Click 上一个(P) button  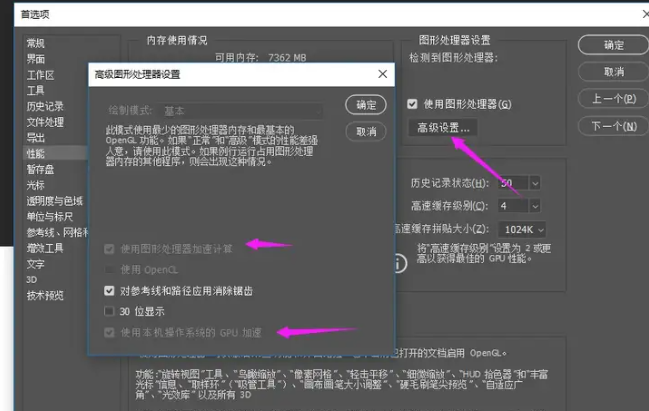click(x=614, y=99)
